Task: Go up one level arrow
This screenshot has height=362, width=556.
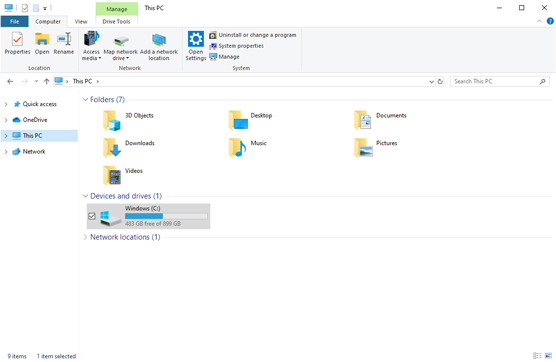Action: [x=46, y=82]
